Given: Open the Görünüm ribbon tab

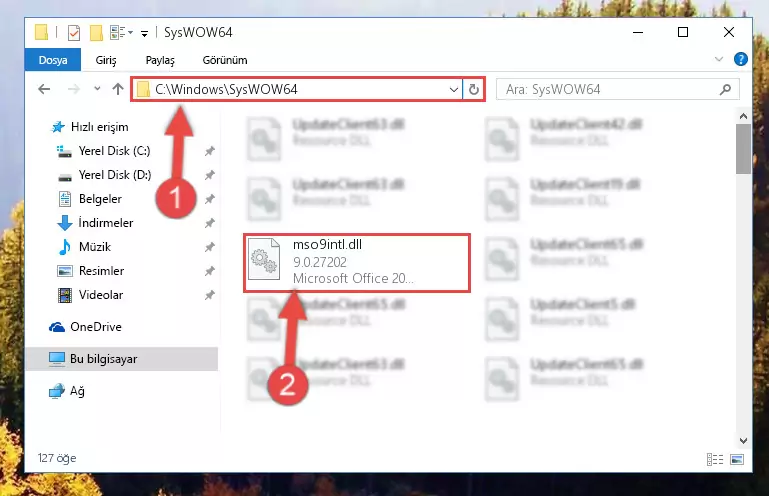Looking at the screenshot, I should click(225, 60).
